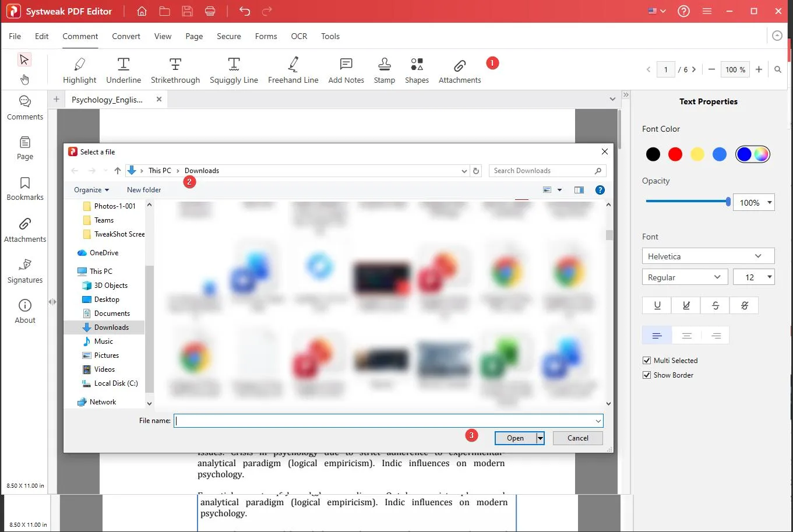Disable the Show Border checkbox

coord(647,375)
